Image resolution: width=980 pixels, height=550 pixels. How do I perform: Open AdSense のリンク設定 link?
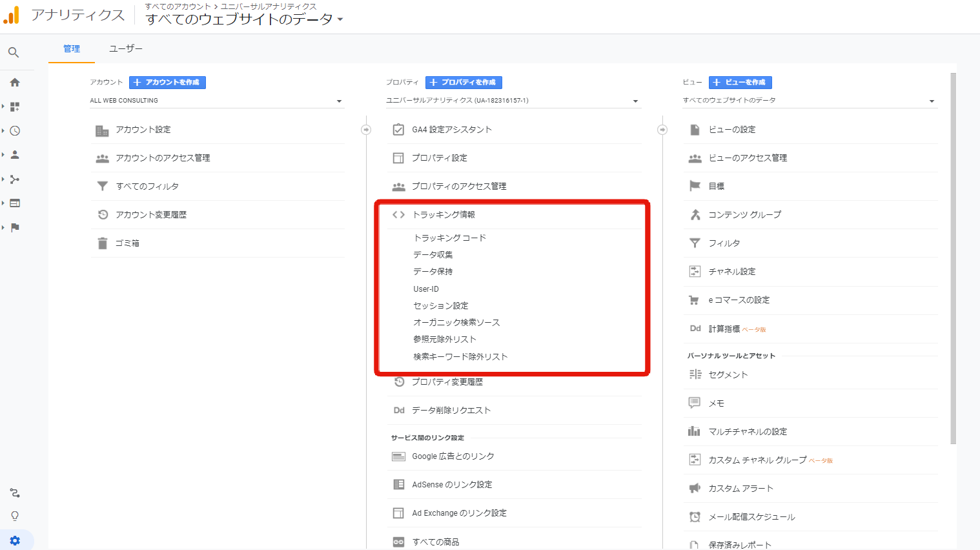[452, 485]
